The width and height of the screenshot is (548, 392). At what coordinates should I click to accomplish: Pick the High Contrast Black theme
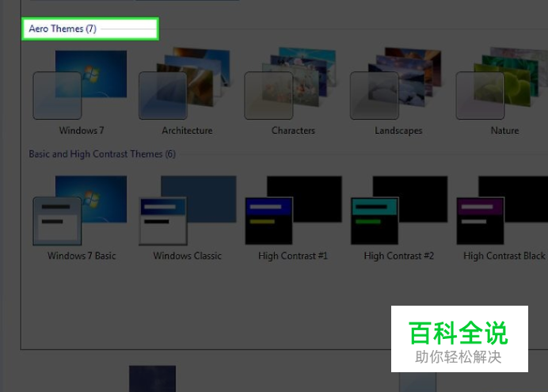502,211
